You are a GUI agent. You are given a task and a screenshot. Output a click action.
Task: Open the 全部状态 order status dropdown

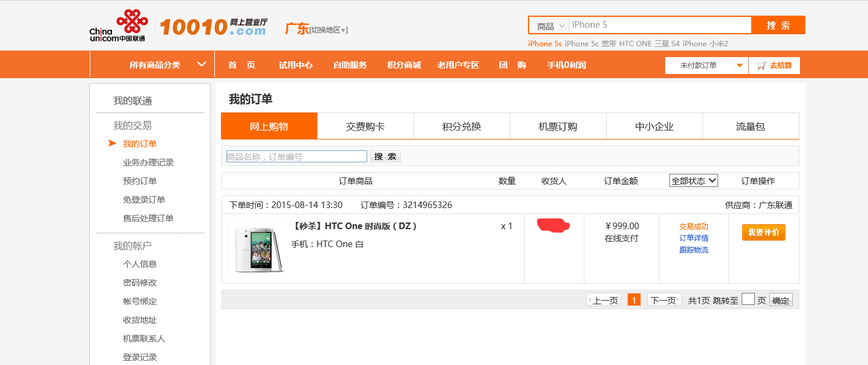(693, 180)
